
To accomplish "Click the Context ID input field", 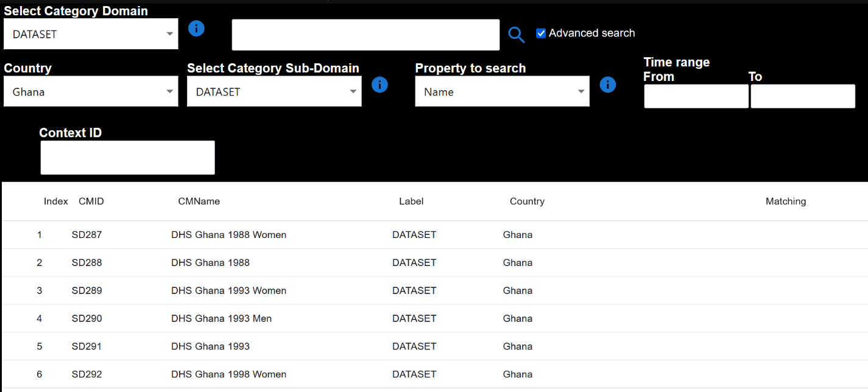I will pos(127,158).
